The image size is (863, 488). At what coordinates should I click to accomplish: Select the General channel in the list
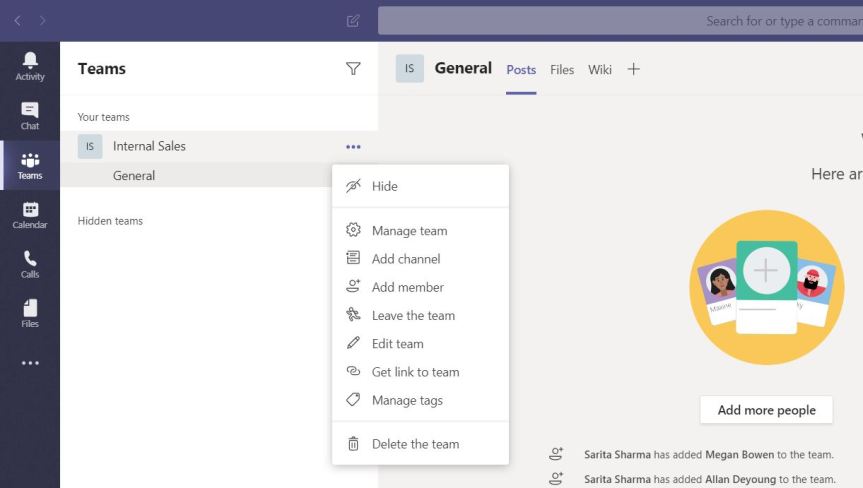tap(134, 176)
